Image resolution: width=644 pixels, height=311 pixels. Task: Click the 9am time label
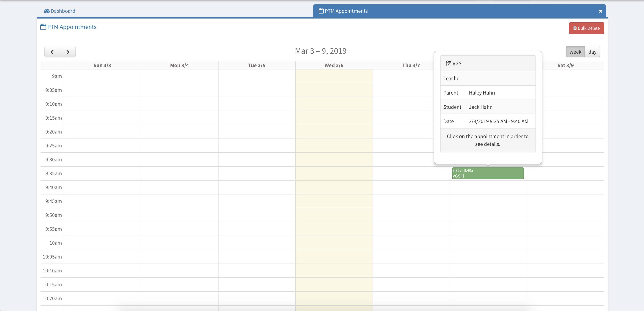coord(57,76)
